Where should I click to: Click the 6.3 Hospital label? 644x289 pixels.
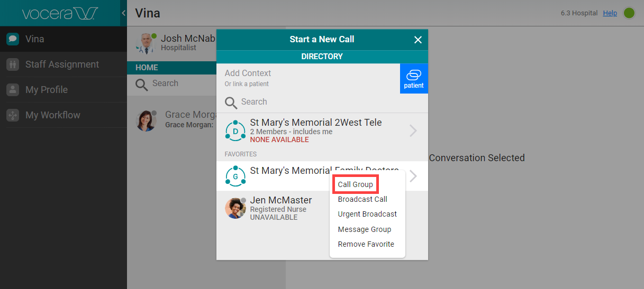coord(579,13)
